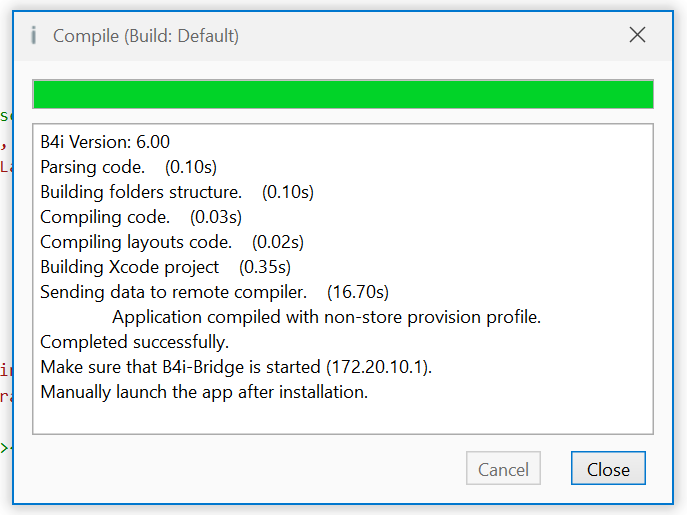The image size is (687, 515).
Task: Click the green compile progress bar
Action: (x=343, y=94)
